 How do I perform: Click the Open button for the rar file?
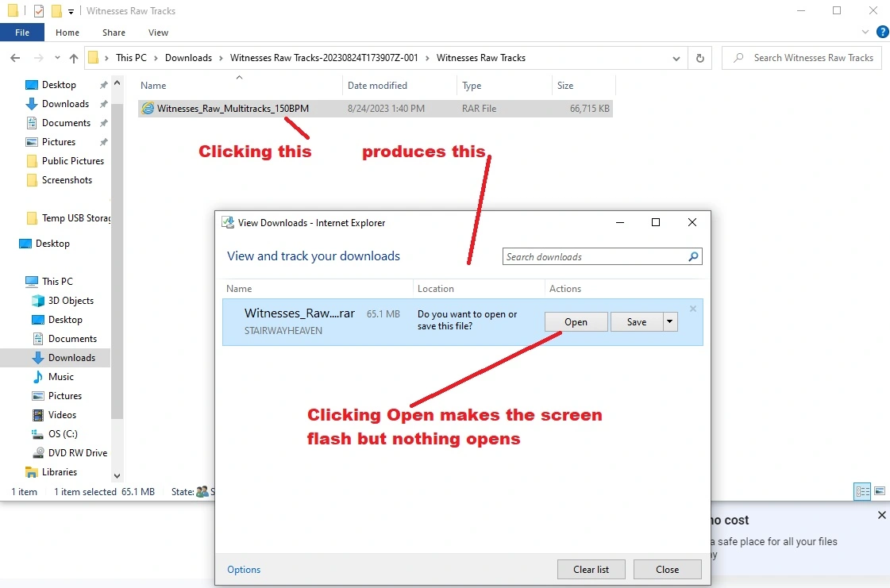[x=576, y=322]
